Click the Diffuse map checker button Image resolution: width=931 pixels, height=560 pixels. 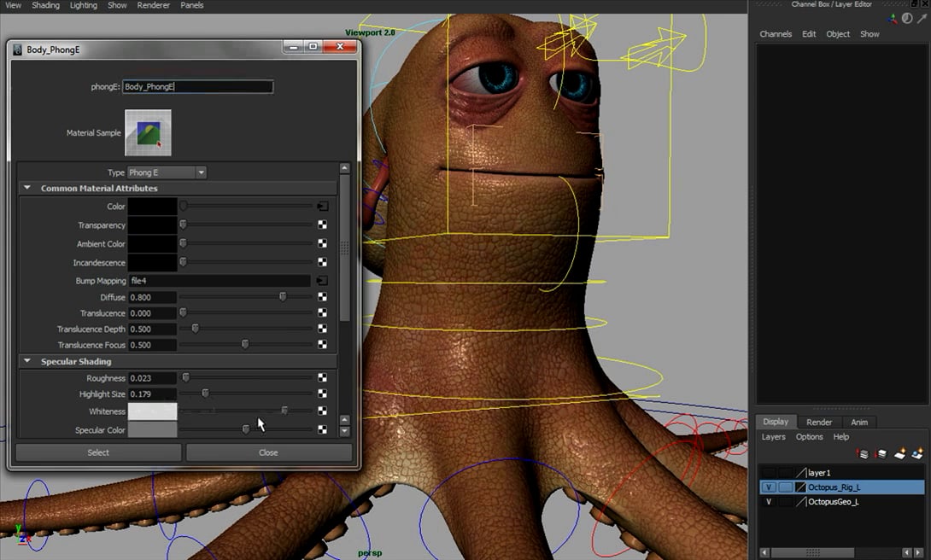tap(322, 296)
